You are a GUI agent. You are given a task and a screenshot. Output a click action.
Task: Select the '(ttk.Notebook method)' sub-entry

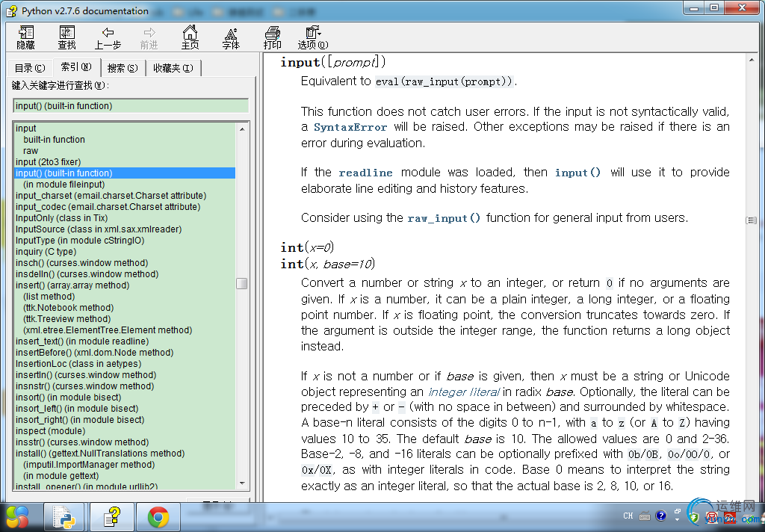68,308
